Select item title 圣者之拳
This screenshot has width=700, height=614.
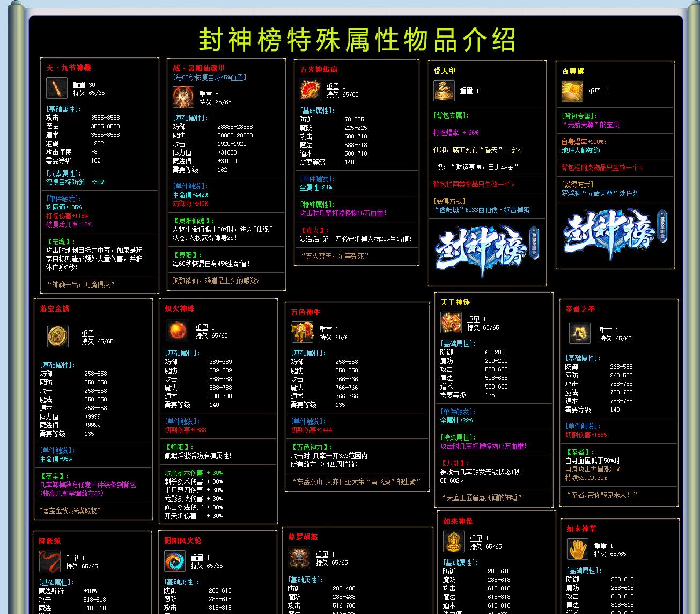tap(580, 309)
